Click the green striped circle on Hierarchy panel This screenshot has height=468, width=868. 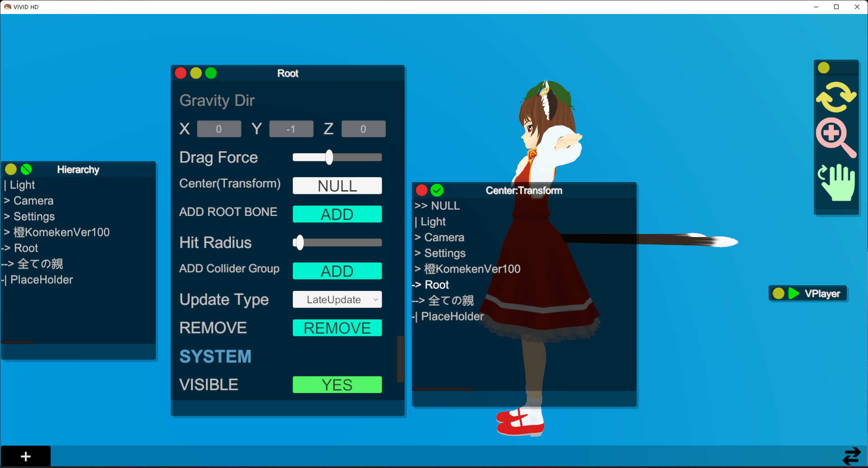(26, 169)
